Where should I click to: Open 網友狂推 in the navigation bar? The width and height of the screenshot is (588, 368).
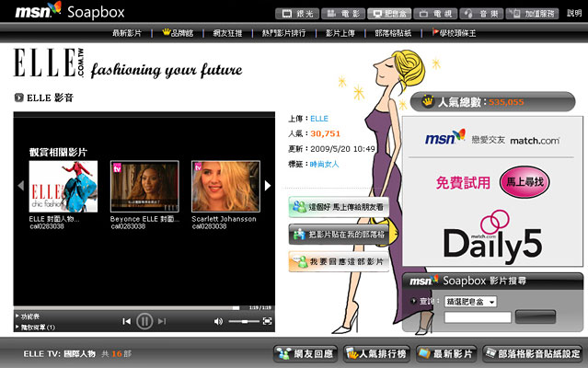[x=227, y=33]
